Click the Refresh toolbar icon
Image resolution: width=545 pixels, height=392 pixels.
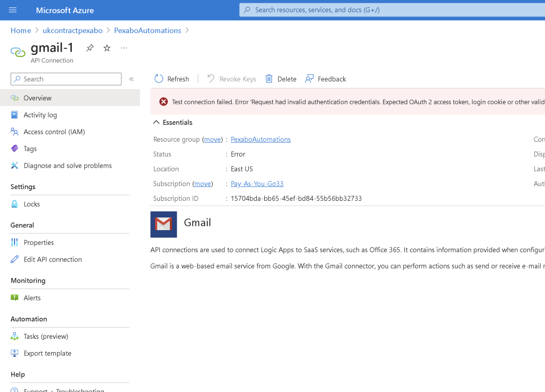pyautogui.click(x=159, y=79)
